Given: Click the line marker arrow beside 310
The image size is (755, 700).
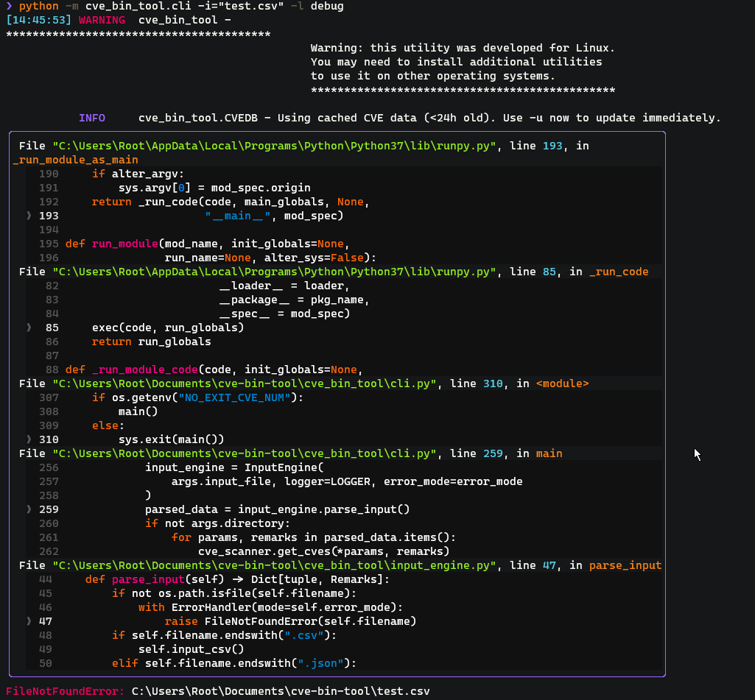Looking at the screenshot, I should 29,439.
